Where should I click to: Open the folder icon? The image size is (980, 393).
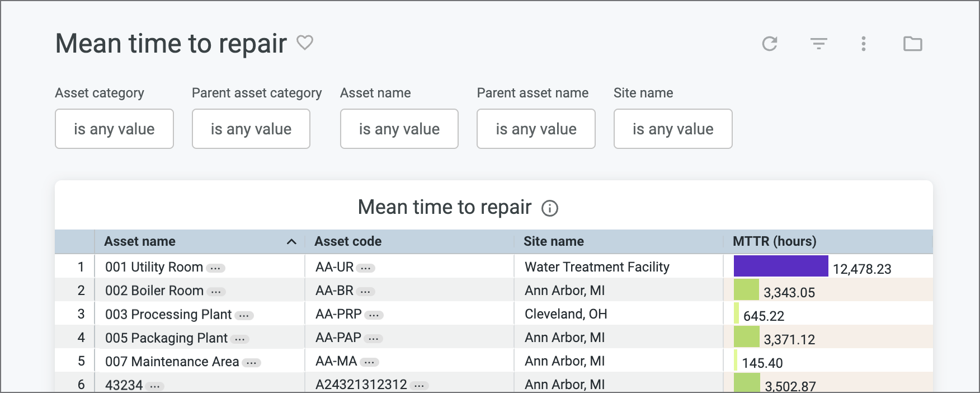coord(912,44)
